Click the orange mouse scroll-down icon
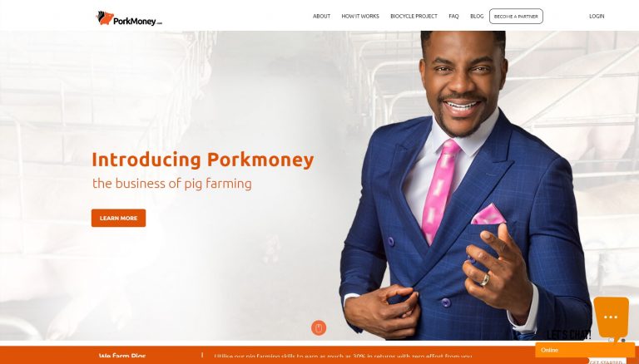 point(319,327)
